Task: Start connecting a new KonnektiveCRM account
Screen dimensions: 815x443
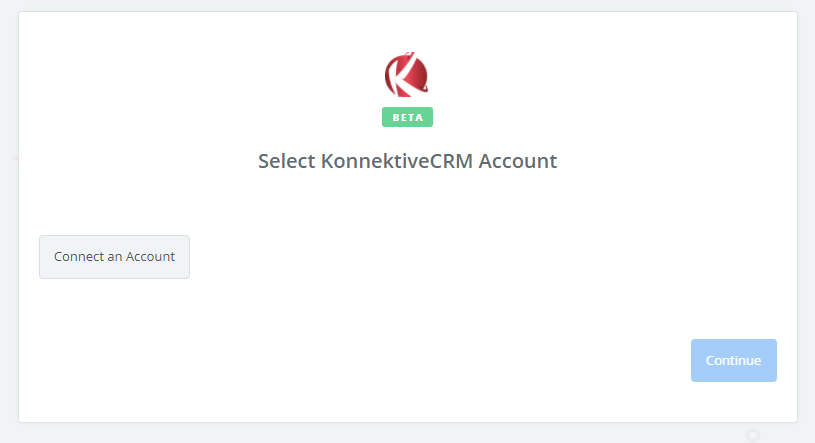Action: (114, 257)
